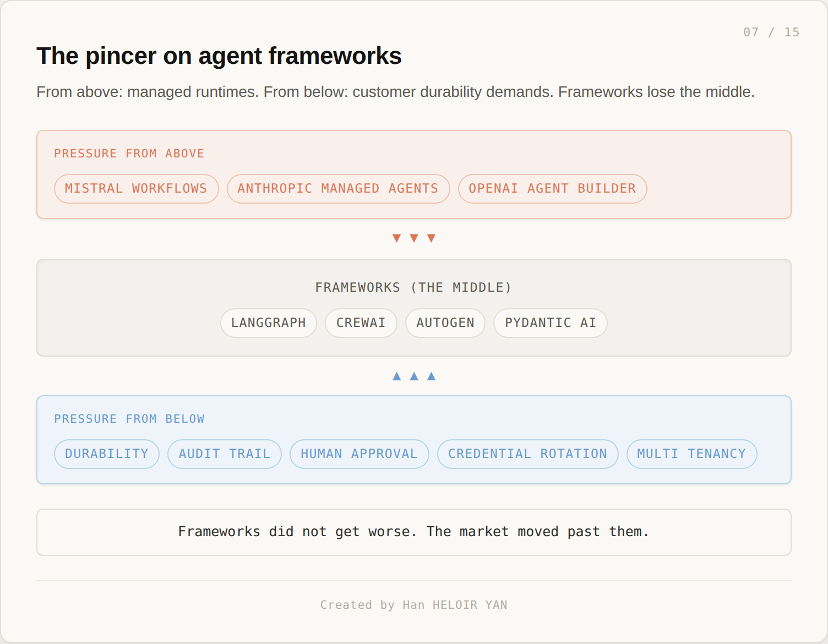Click the '07 / 15' slide counter
Image resolution: width=828 pixels, height=644 pixels.
point(771,32)
